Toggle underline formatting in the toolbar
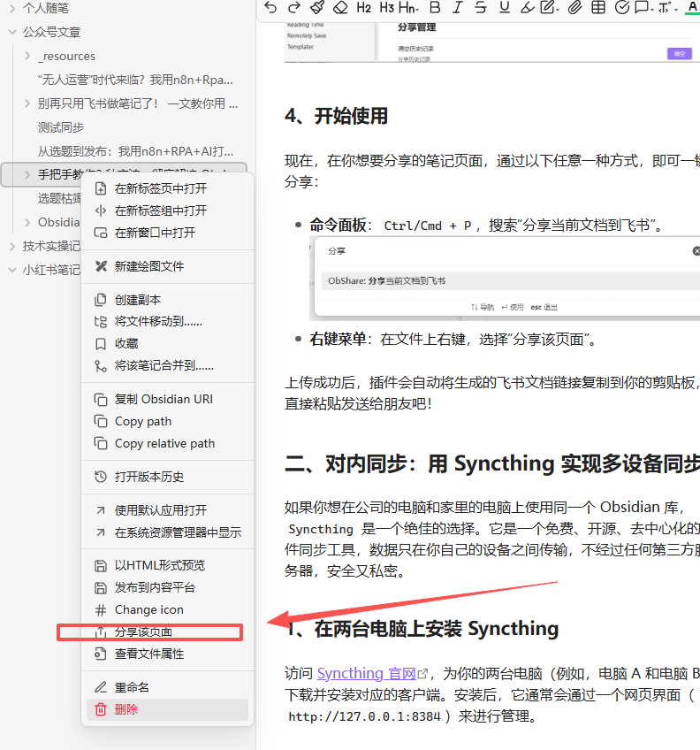The height and width of the screenshot is (750, 700). coord(505,8)
